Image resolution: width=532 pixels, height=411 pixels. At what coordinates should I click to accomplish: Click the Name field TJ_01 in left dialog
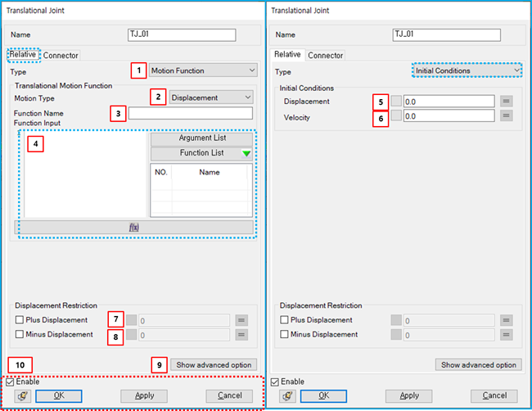pos(182,34)
